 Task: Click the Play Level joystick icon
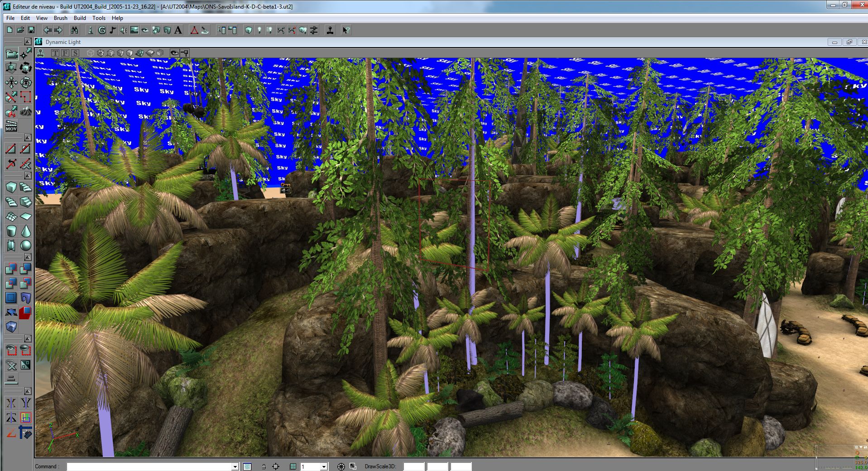coord(330,30)
